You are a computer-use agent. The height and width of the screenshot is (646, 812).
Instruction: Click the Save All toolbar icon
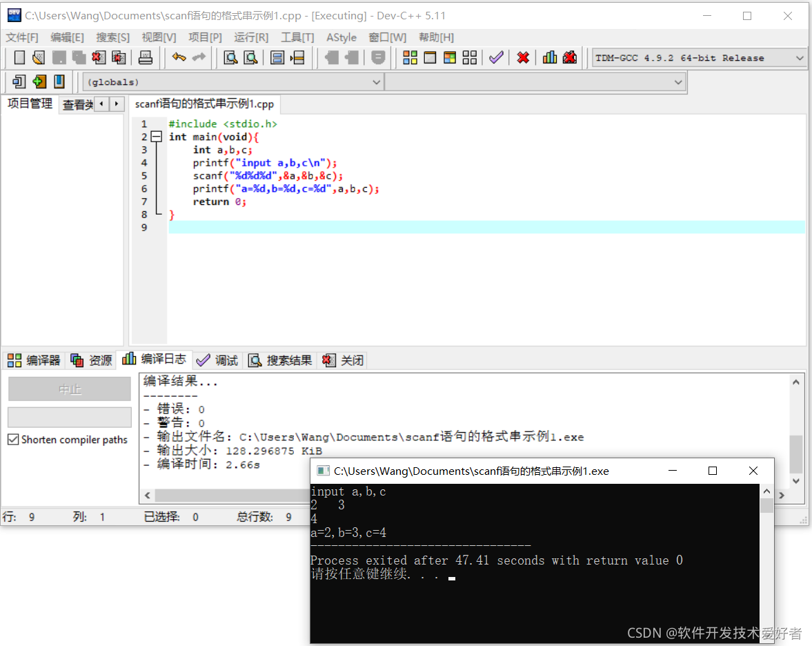click(x=79, y=57)
